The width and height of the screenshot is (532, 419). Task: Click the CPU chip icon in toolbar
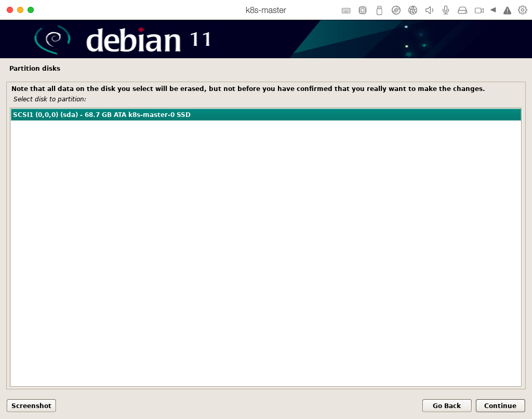pos(362,10)
